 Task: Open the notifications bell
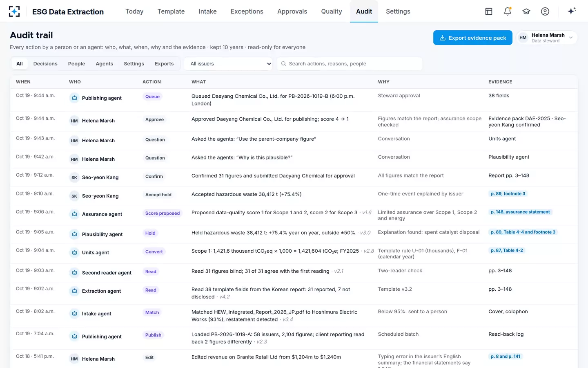click(x=508, y=11)
